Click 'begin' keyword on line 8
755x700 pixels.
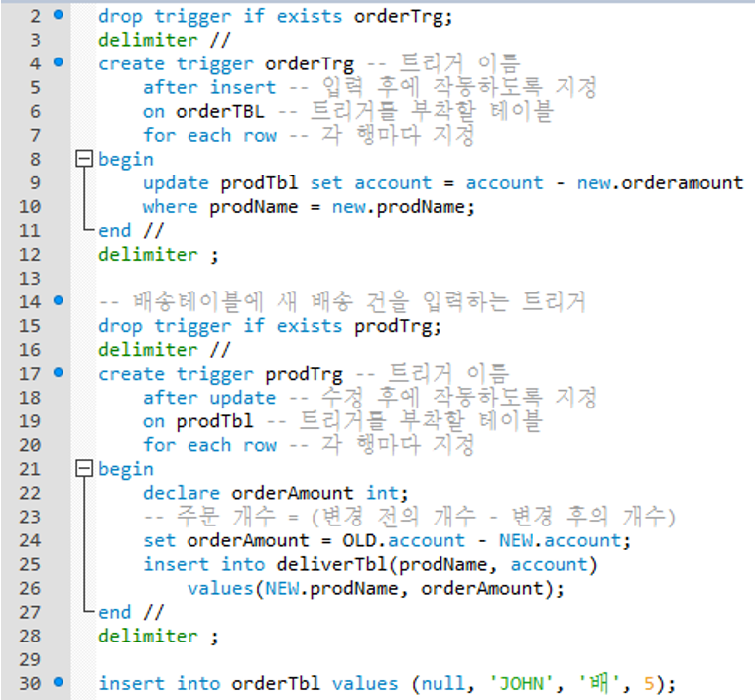pyautogui.click(x=126, y=160)
